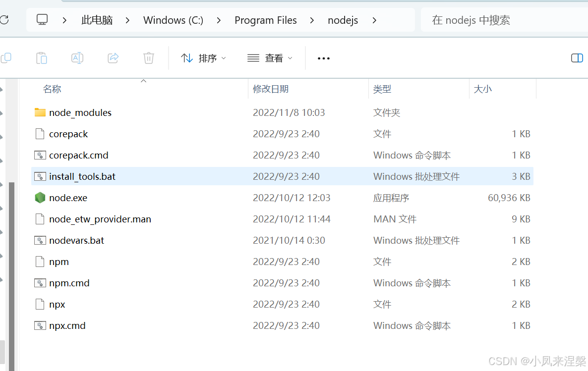Open the 排序 sort dropdown

pyautogui.click(x=203, y=58)
